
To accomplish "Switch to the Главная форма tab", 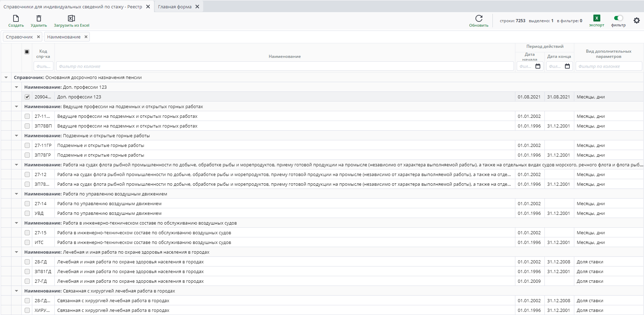I will pyautogui.click(x=175, y=7).
